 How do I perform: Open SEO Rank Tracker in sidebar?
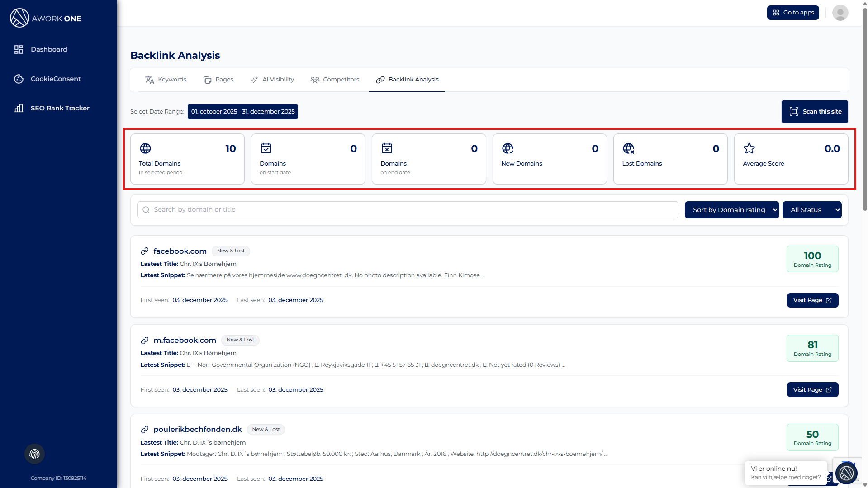coord(60,108)
